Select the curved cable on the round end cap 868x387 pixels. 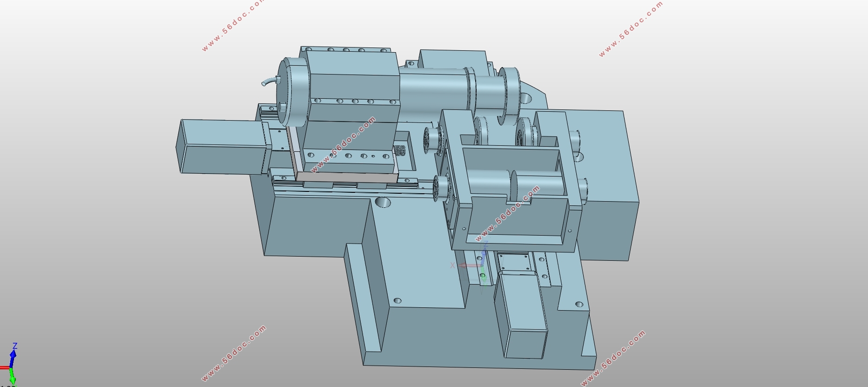[x=269, y=82]
